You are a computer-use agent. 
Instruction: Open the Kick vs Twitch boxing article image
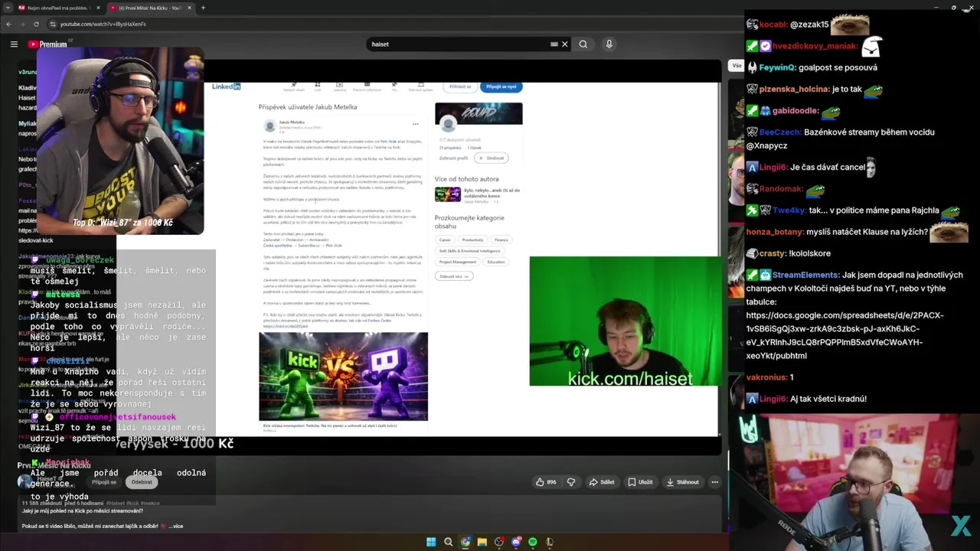(x=343, y=377)
